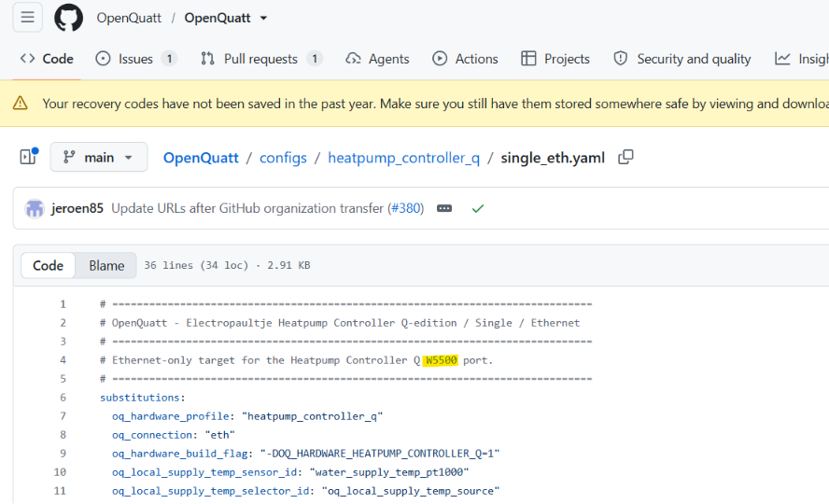Expand commit message details ellipsis

pyautogui.click(x=444, y=208)
